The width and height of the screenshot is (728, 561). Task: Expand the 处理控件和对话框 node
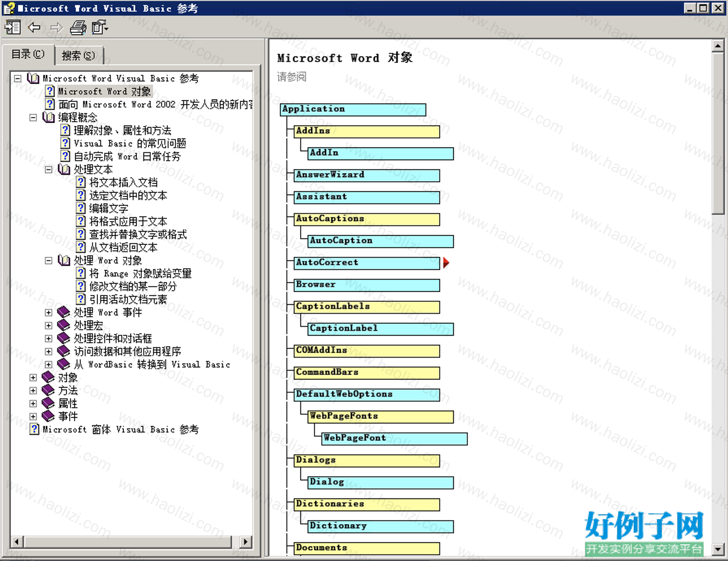click(x=48, y=339)
